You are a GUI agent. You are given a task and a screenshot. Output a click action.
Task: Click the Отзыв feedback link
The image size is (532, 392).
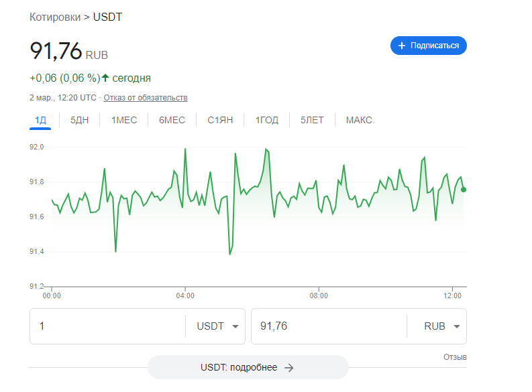pos(455,356)
